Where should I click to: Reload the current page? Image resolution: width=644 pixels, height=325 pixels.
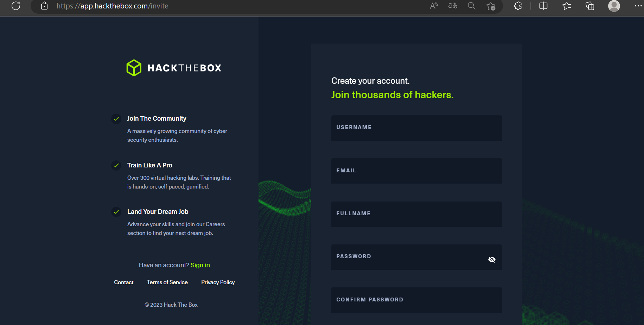pos(15,6)
